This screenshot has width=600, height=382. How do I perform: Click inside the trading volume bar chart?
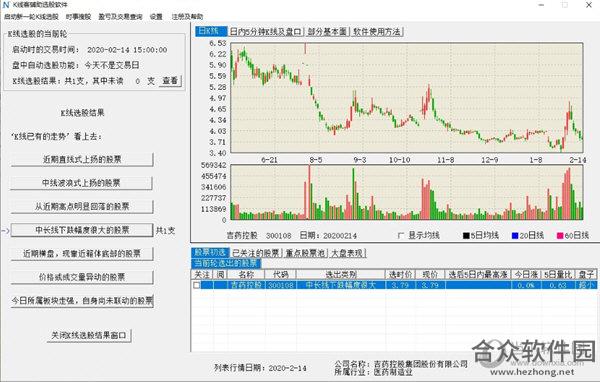click(407, 193)
